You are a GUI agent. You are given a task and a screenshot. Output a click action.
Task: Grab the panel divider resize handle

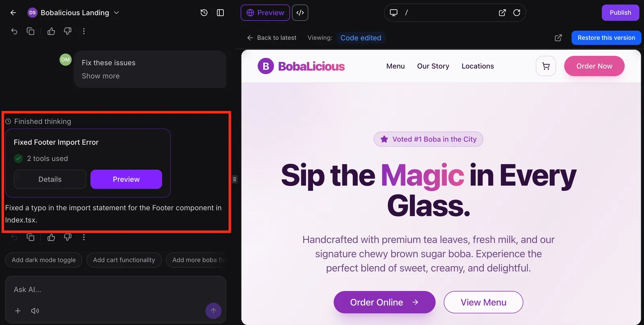pos(235,179)
